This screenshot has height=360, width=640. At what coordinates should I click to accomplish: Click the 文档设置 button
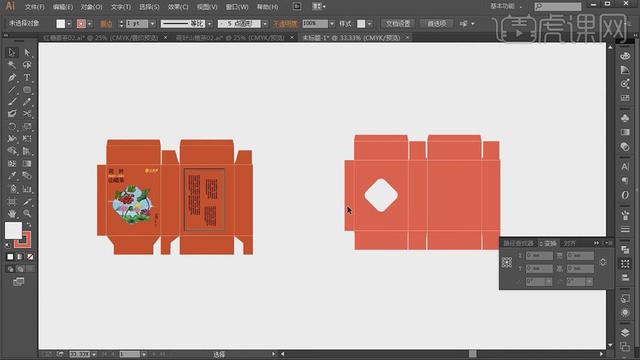398,24
